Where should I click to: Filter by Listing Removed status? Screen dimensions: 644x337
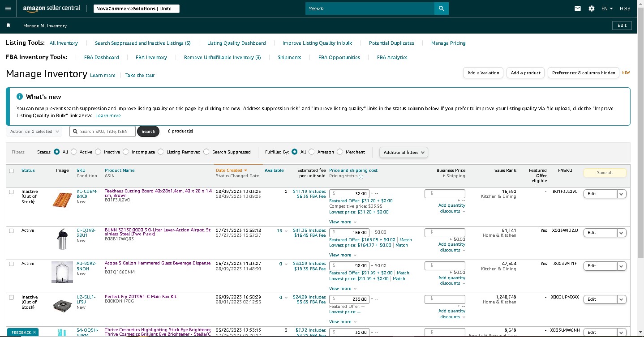coord(161,152)
